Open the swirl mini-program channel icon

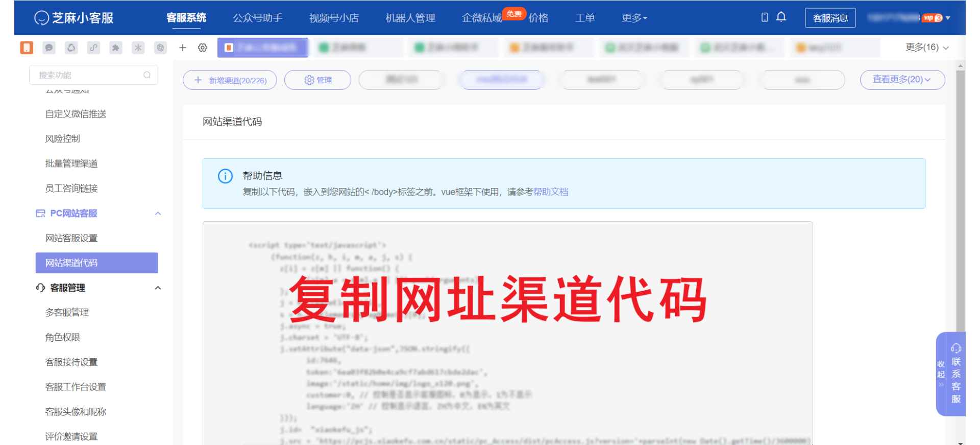click(x=71, y=48)
